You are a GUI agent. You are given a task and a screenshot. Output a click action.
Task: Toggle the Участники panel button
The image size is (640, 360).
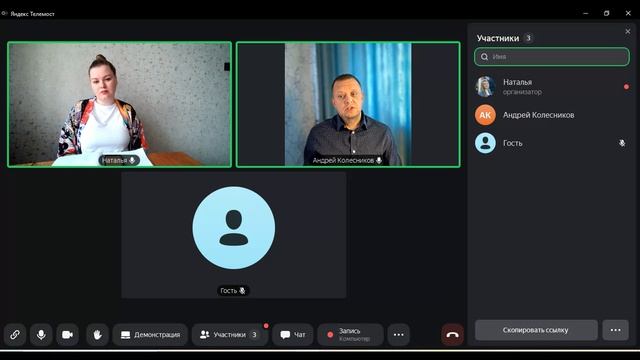(230, 335)
